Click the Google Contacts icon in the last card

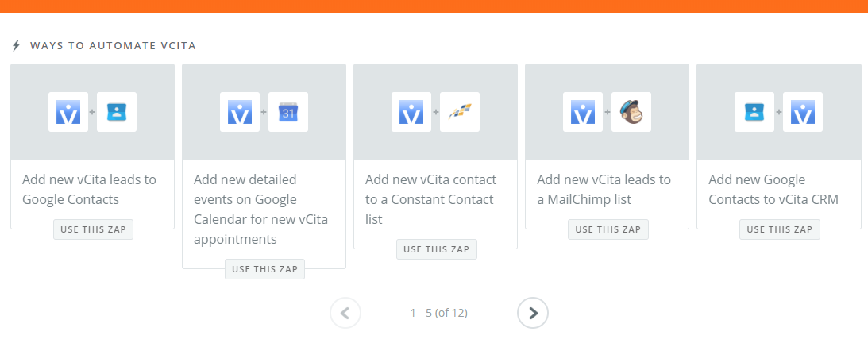click(x=754, y=112)
